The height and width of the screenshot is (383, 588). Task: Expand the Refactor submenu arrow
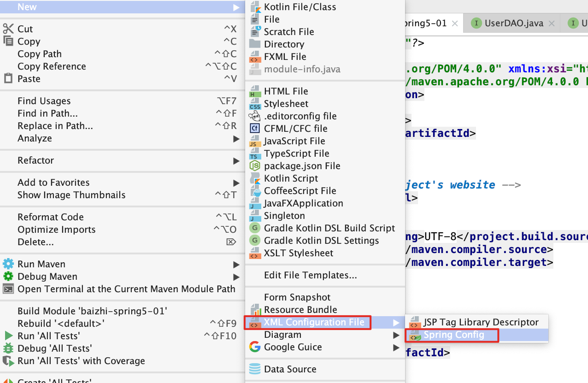pos(236,161)
